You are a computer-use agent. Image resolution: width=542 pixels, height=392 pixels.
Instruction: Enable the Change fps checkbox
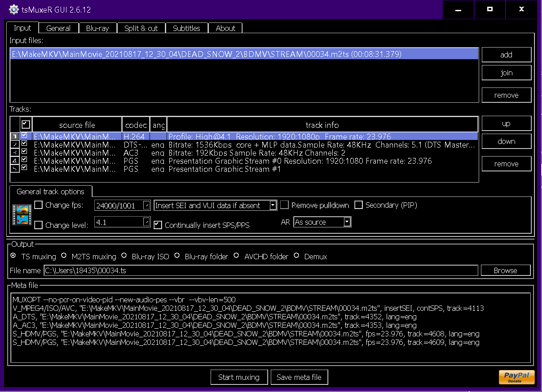39,205
